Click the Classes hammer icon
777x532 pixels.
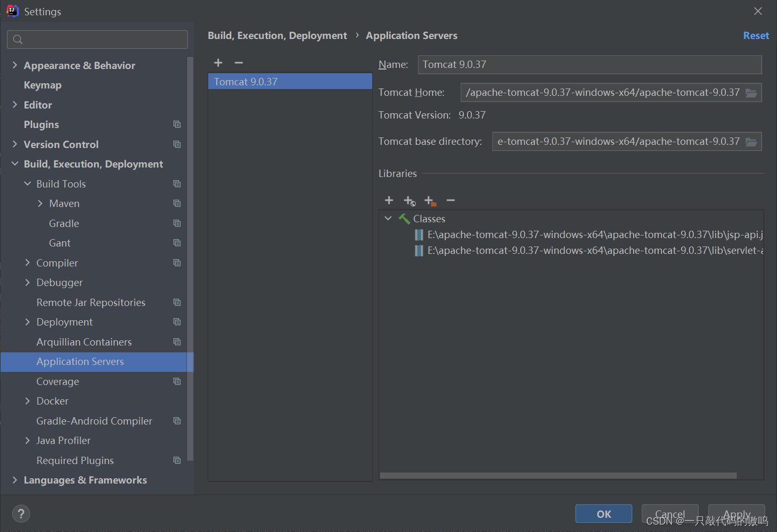[404, 219]
